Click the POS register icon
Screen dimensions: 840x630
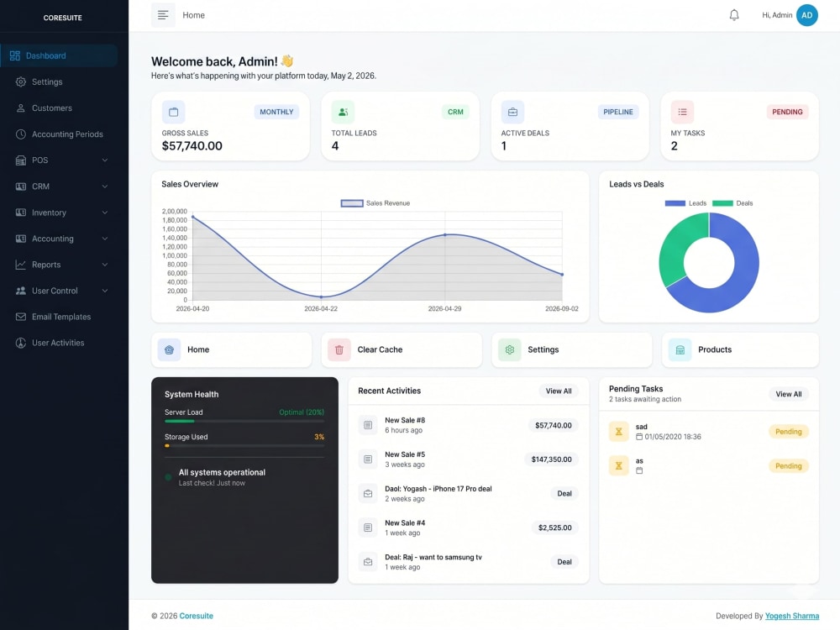(21, 160)
